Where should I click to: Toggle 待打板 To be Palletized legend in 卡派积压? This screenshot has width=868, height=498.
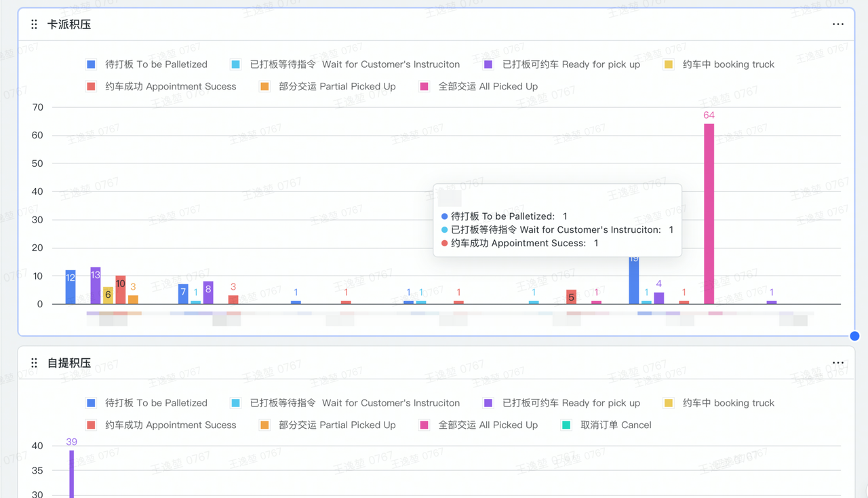coord(147,64)
